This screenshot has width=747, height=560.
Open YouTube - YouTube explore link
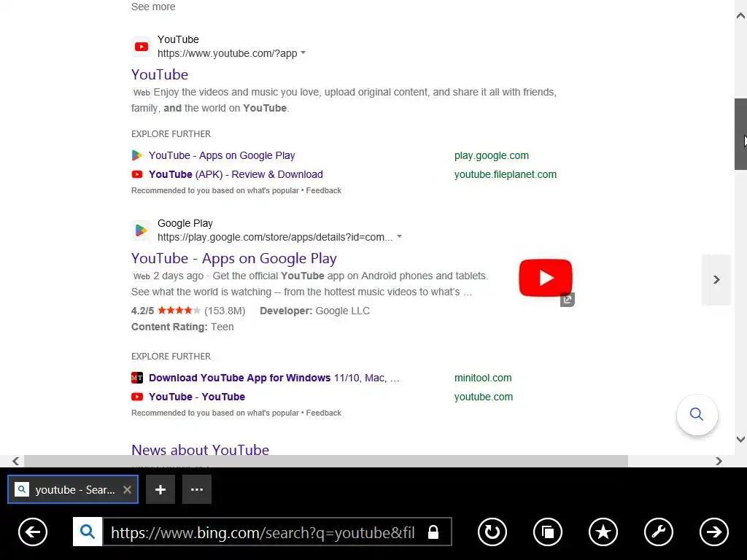point(197,397)
